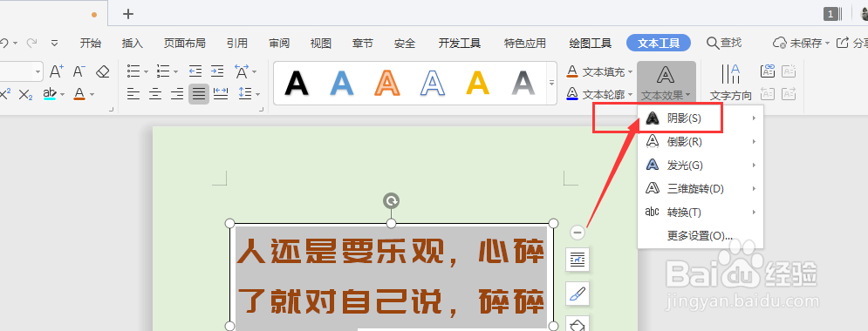Align text right

point(177,94)
